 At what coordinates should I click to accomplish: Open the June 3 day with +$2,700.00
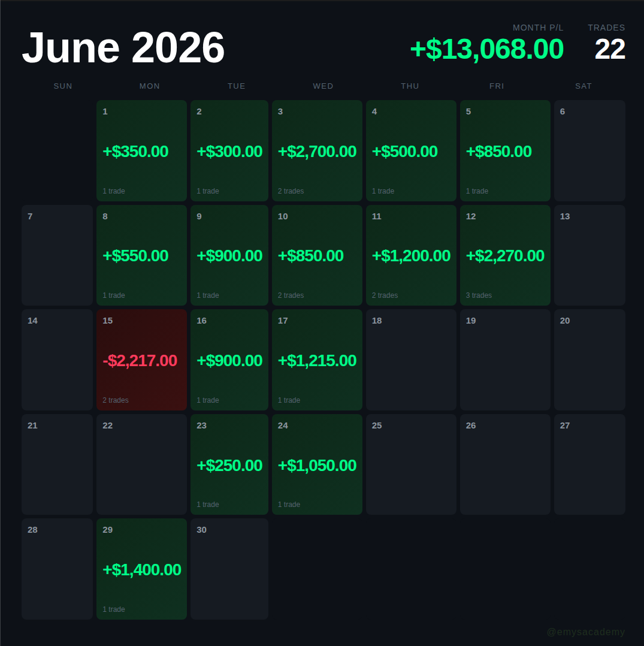point(317,150)
